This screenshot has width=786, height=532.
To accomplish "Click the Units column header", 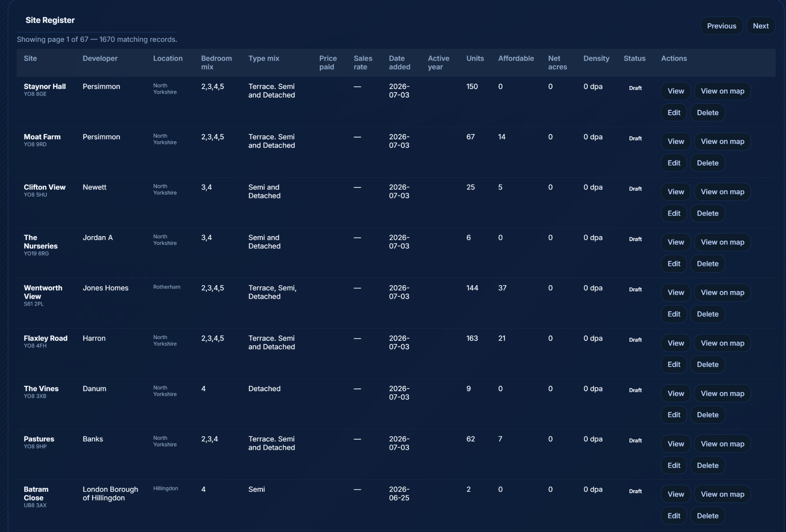I will pos(475,58).
